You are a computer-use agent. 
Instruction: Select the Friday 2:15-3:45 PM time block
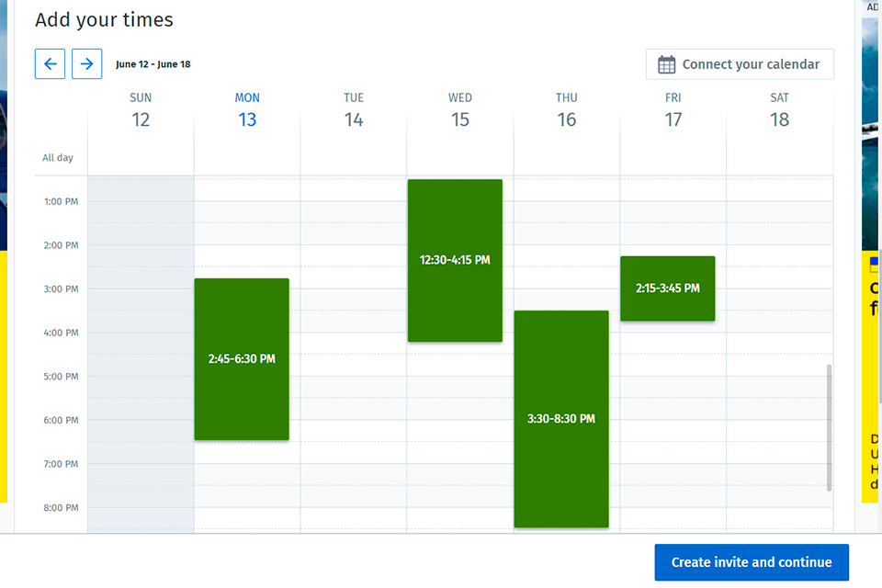point(668,288)
